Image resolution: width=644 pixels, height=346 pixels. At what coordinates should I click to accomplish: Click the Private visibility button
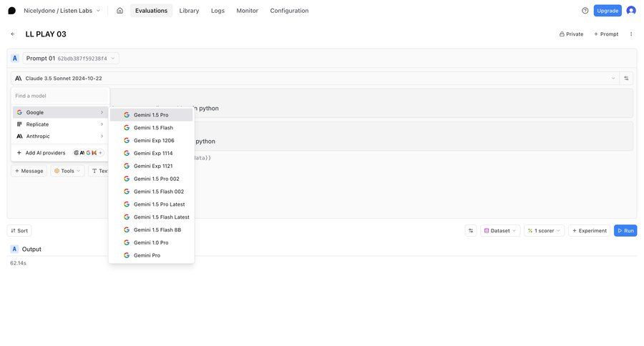click(571, 34)
